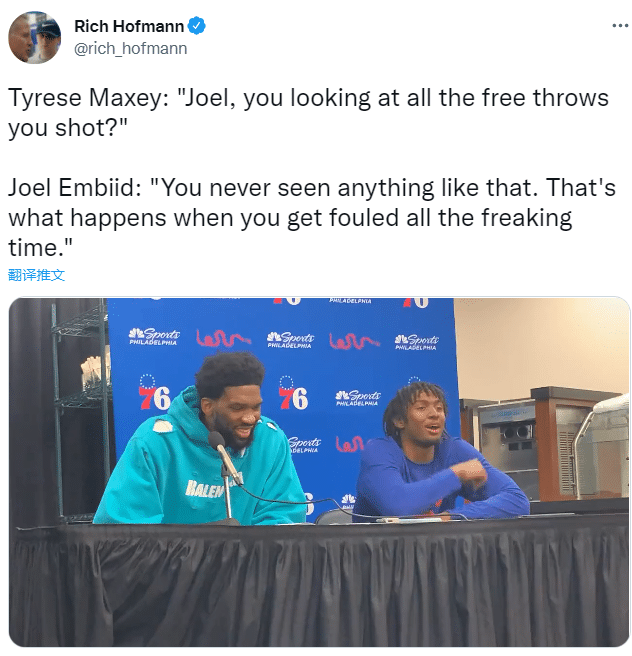Open the @rich_hofmann handle link
The image size is (632, 656).
[130, 49]
